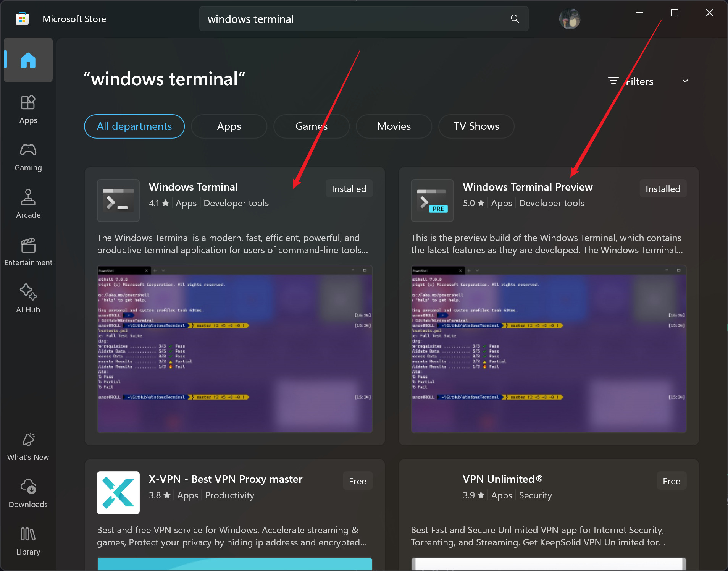
Task: Maximize the Microsoft Store window
Action: tap(675, 13)
